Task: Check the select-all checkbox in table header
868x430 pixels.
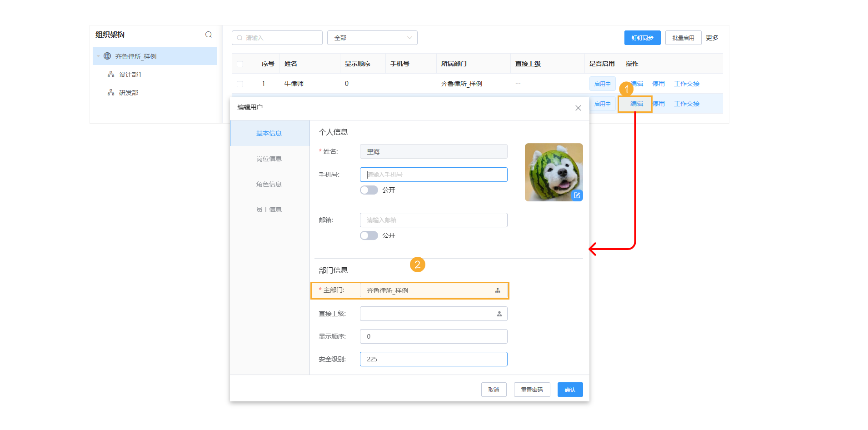Action: 240,64
